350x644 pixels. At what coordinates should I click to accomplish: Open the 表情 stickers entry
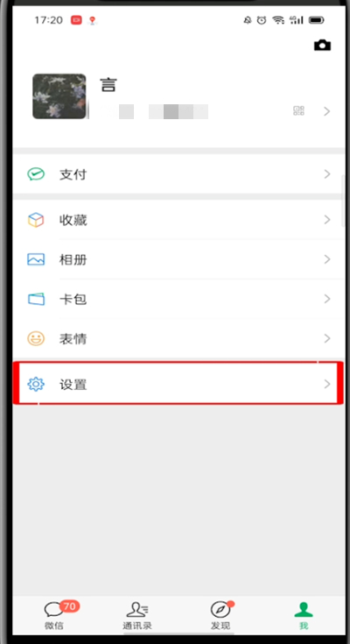point(178,338)
